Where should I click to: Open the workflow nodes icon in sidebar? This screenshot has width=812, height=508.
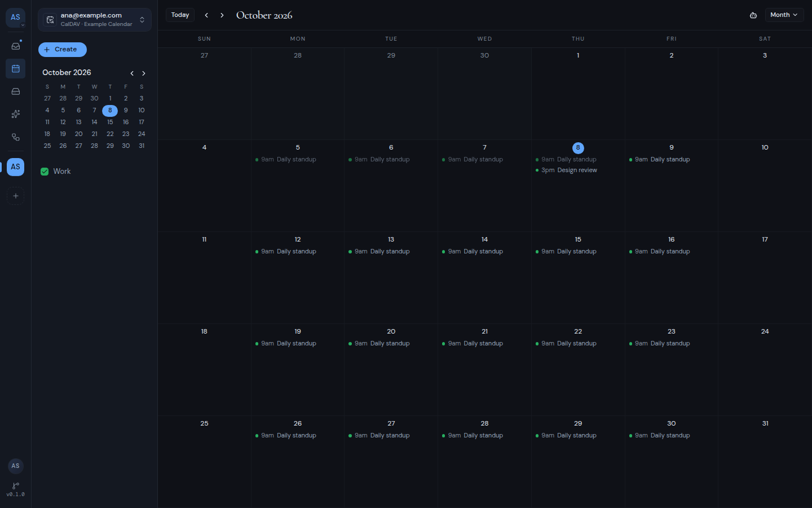tap(16, 137)
